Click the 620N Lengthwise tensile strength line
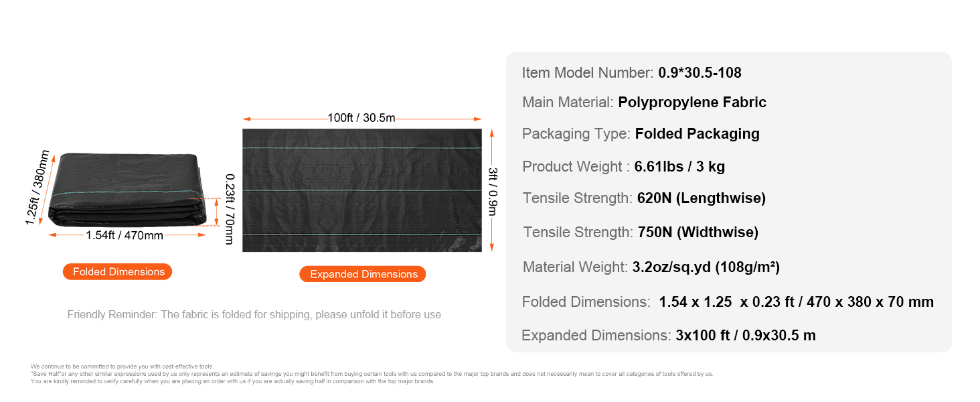Image resolution: width=980 pixels, height=402 pixels. [x=644, y=198]
